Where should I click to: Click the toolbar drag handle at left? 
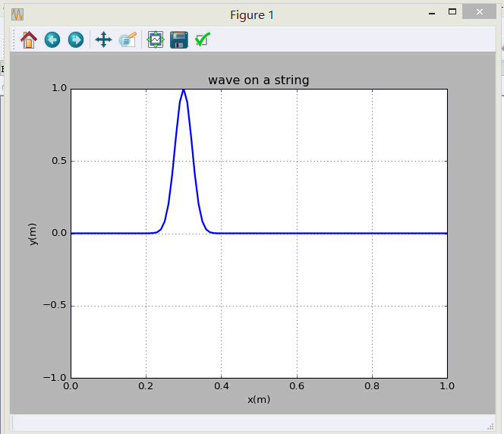pyautogui.click(x=14, y=40)
